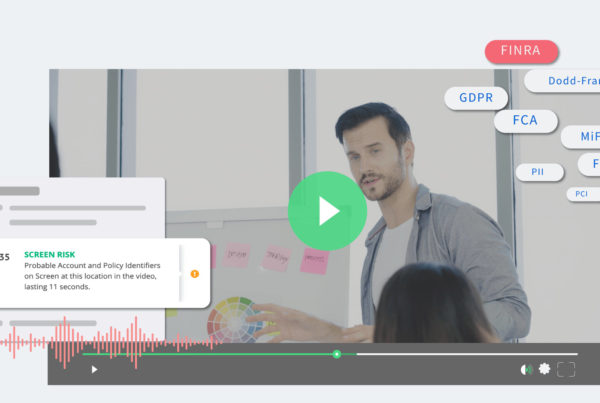Click the red audio waveform
The width and height of the screenshot is (600, 403).
111,341
